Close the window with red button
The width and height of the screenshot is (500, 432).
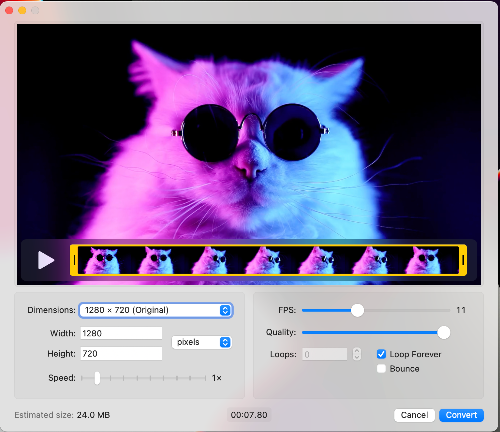pos(9,11)
